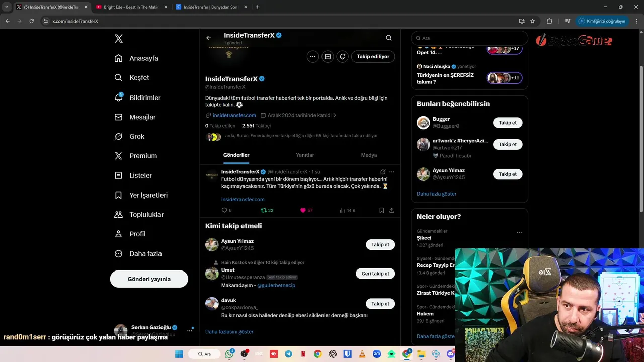Switch to Medya tab
Viewport: 644px width, 362px height.
(x=369, y=155)
